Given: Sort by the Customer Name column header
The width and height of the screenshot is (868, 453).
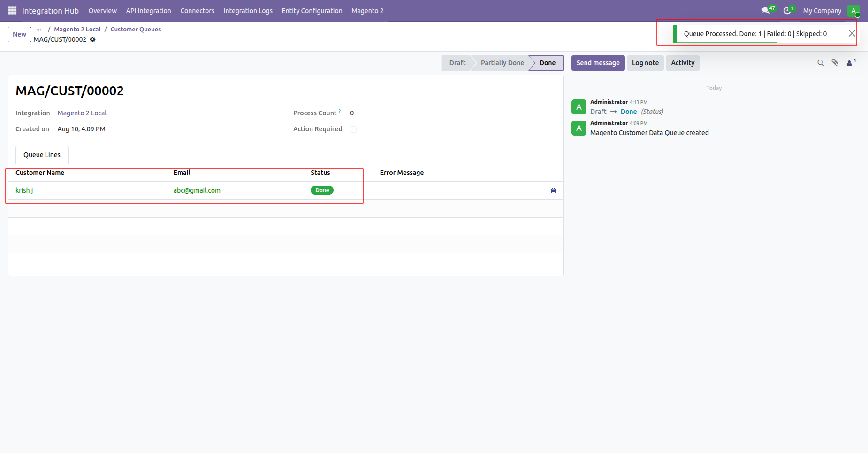Looking at the screenshot, I should [x=40, y=173].
